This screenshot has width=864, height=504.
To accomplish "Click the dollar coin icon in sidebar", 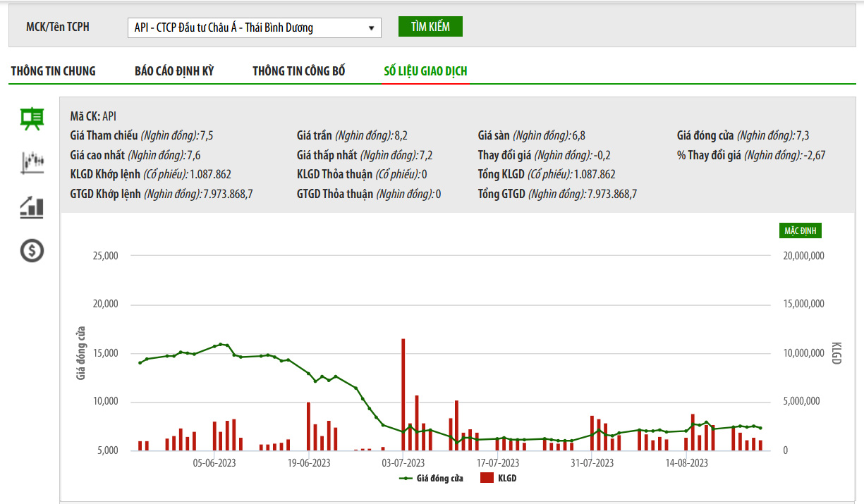I will pos(32,250).
